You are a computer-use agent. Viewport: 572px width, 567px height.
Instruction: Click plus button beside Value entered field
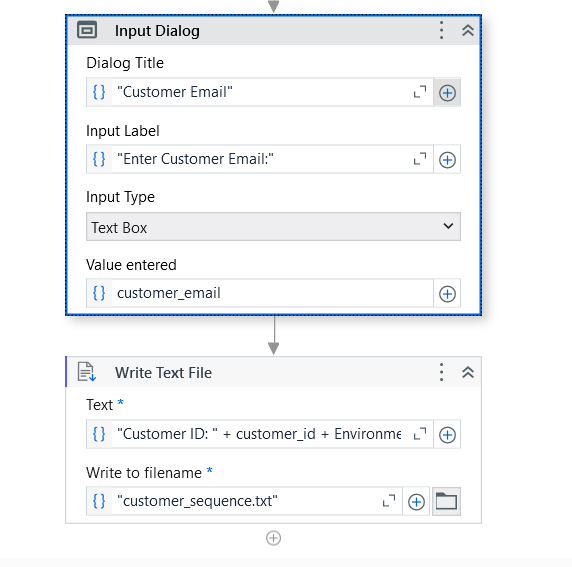(x=447, y=294)
